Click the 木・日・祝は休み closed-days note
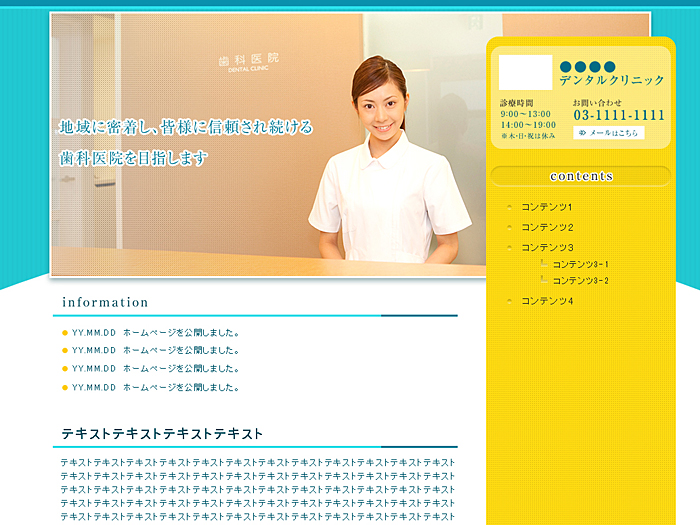The width and height of the screenshot is (700, 525). click(528, 136)
